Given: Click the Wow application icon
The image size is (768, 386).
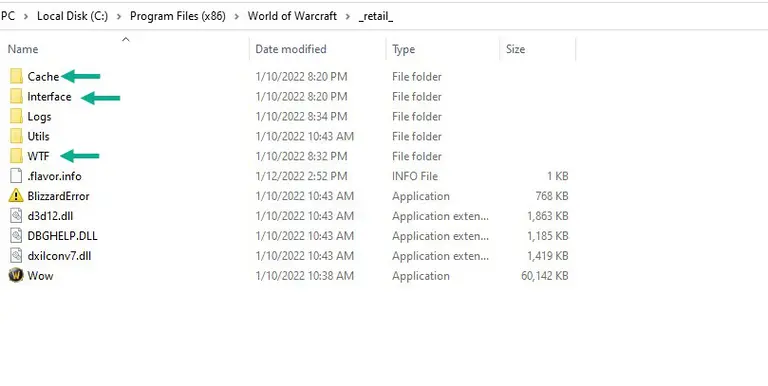Looking at the screenshot, I should click(x=16, y=275).
